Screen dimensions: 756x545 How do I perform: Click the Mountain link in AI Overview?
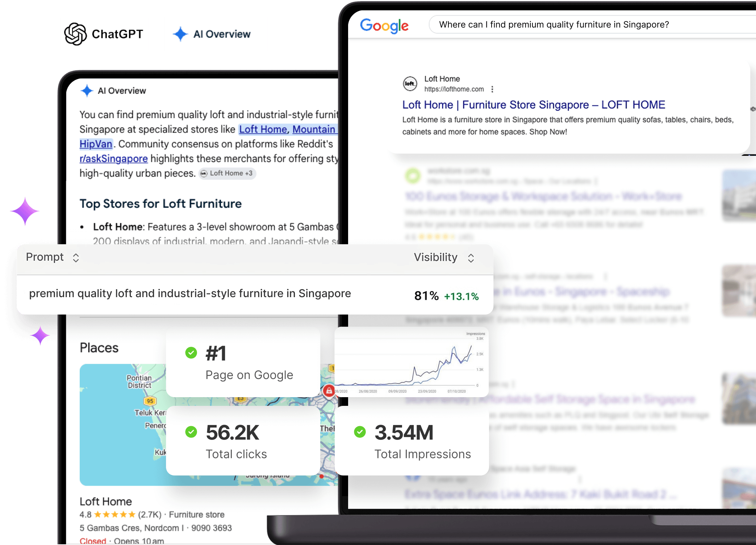[314, 129]
